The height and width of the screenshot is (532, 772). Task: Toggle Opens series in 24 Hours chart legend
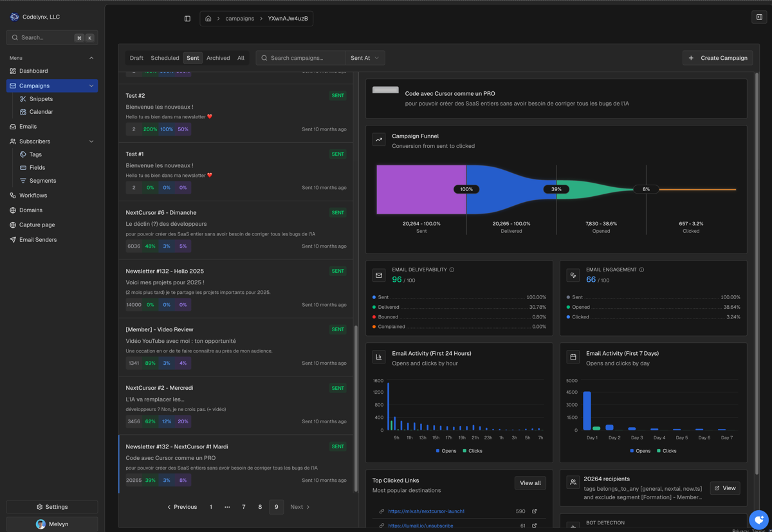(x=446, y=451)
